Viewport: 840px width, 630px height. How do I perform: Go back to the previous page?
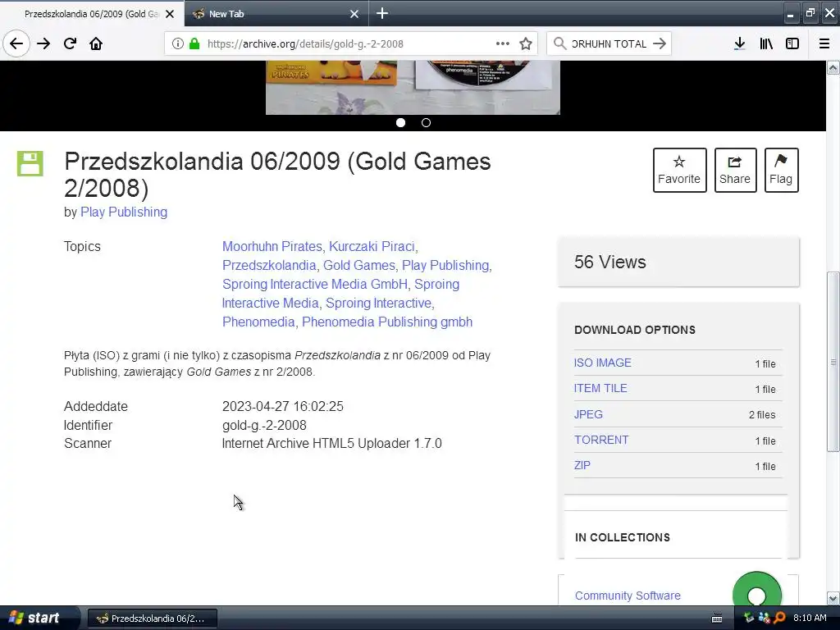click(16, 44)
